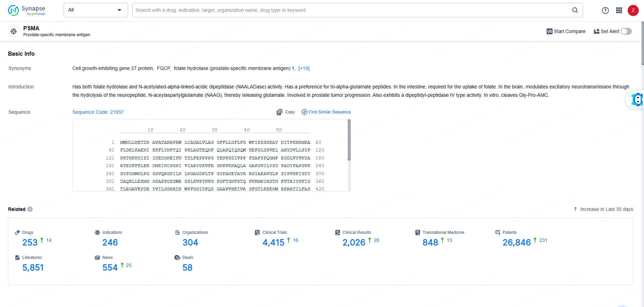View the 4,415 Clinical Trials
644x307 pixels.
[273, 243]
